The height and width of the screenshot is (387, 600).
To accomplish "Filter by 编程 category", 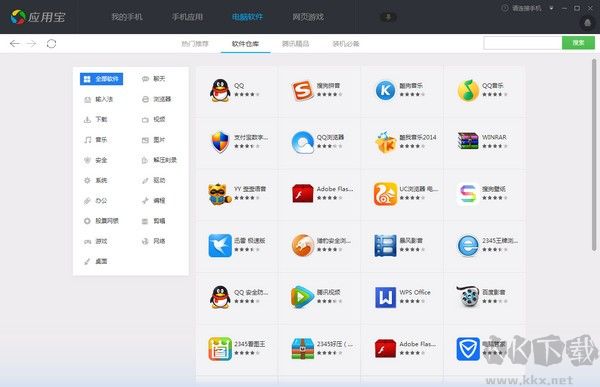I will tap(153, 201).
